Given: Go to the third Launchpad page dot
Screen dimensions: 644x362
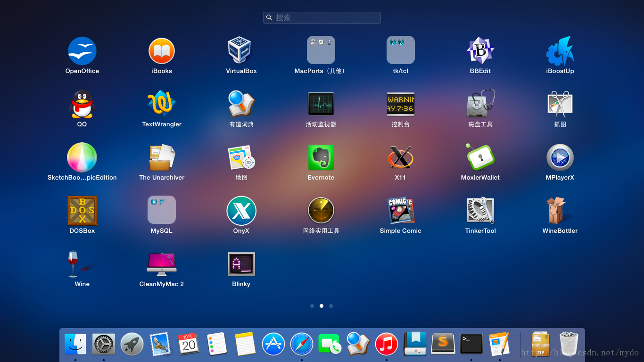Looking at the screenshot, I should point(331,306).
